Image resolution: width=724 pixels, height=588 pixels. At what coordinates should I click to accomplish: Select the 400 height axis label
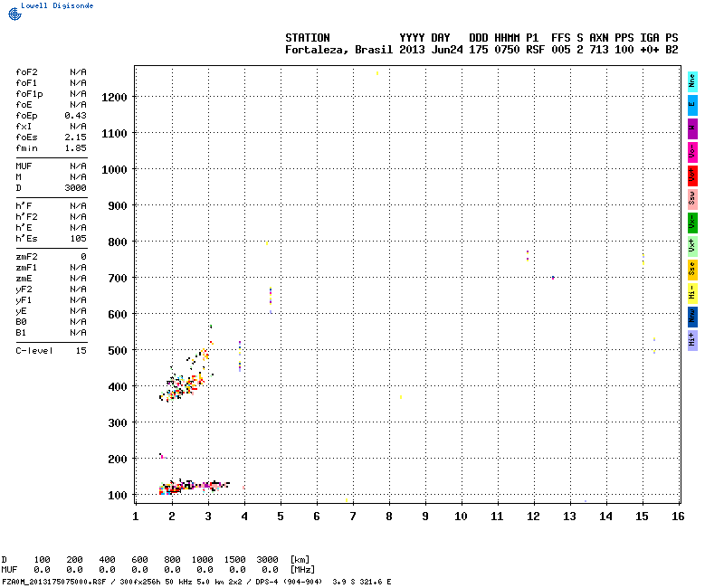click(x=118, y=387)
